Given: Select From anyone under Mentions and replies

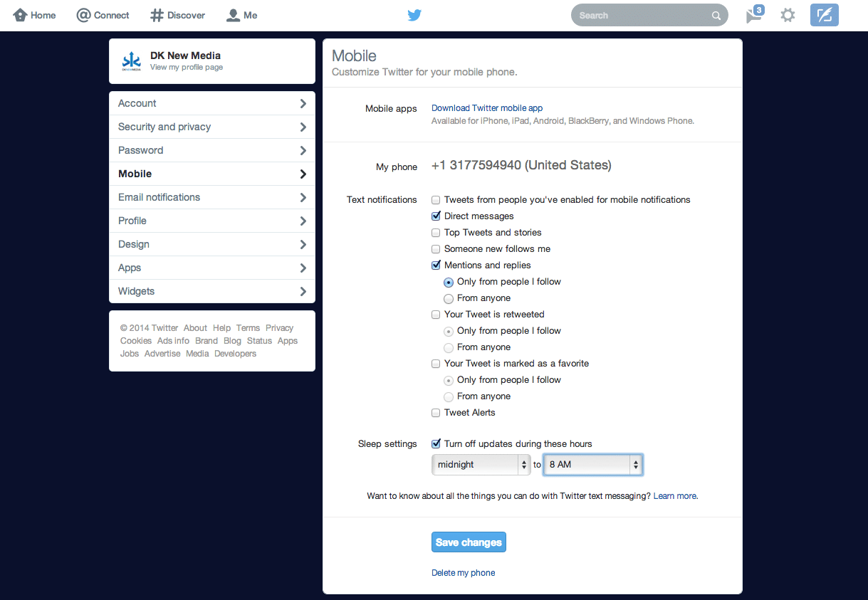Looking at the screenshot, I should pyautogui.click(x=449, y=299).
